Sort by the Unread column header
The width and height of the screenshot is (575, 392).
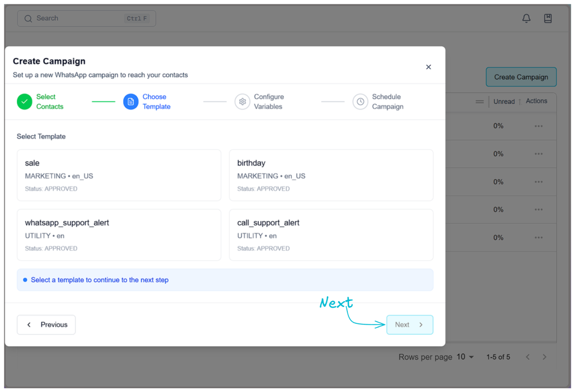tap(504, 102)
